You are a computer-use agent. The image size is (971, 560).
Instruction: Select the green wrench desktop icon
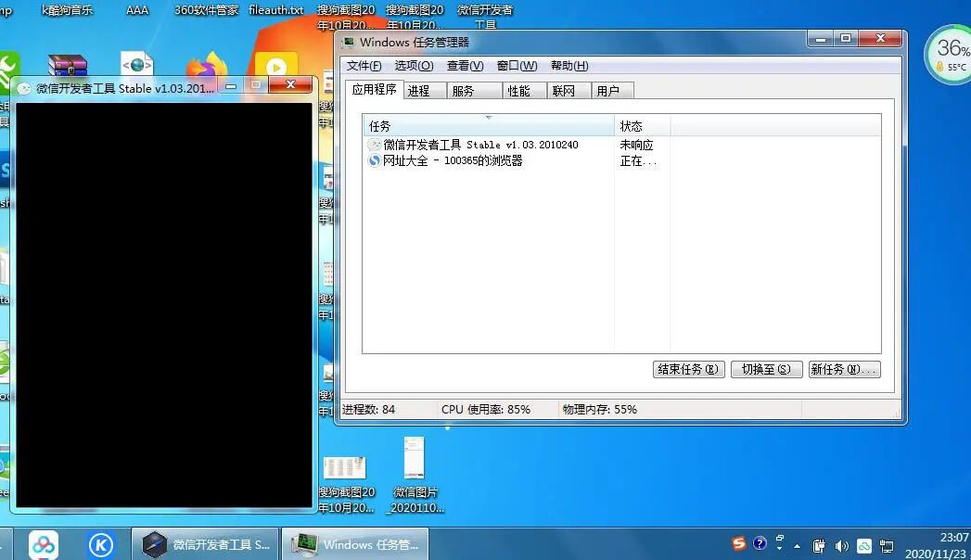[x=8, y=71]
